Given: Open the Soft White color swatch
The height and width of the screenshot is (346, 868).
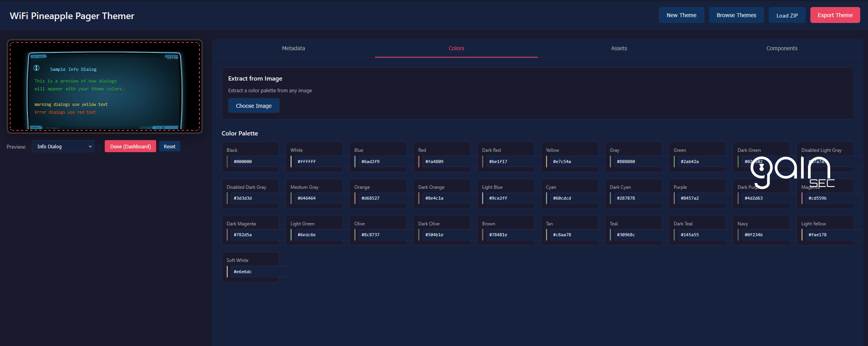Looking at the screenshot, I should [227, 272].
